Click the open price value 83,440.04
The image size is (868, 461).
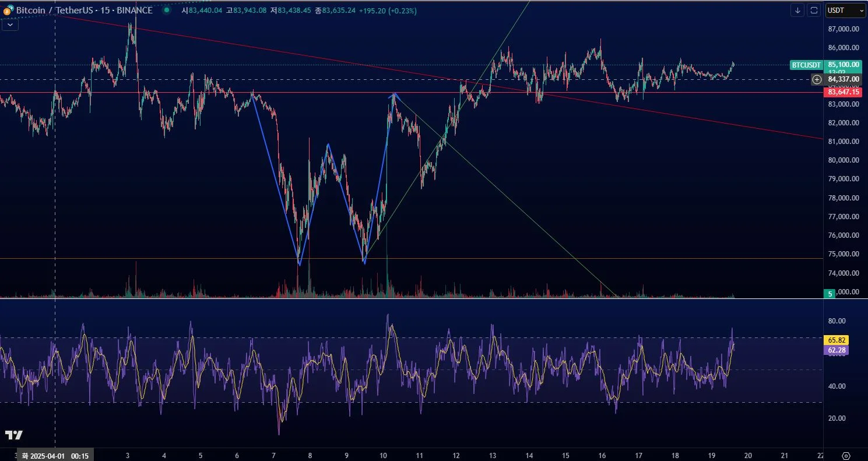click(205, 10)
